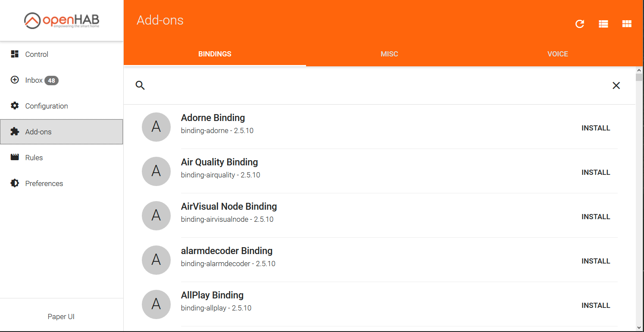Open Configuration in the sidebar
Viewport: 644px width, 332px height.
(x=62, y=106)
